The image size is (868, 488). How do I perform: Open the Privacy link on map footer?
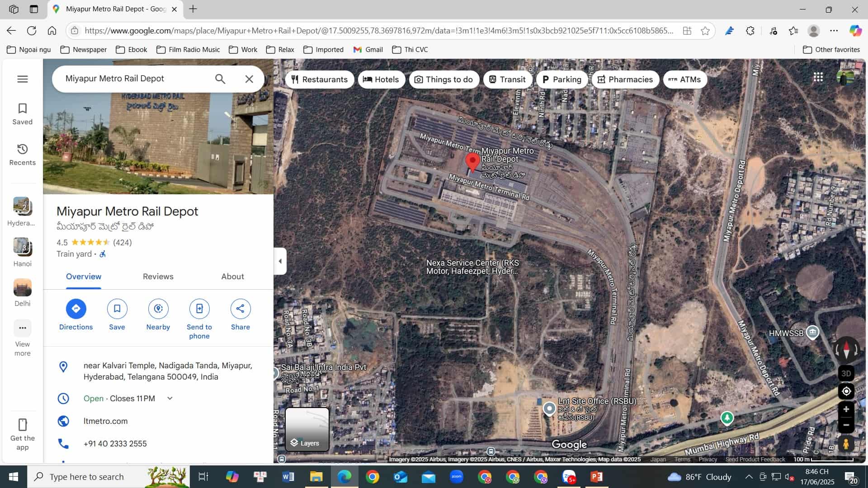tap(708, 459)
